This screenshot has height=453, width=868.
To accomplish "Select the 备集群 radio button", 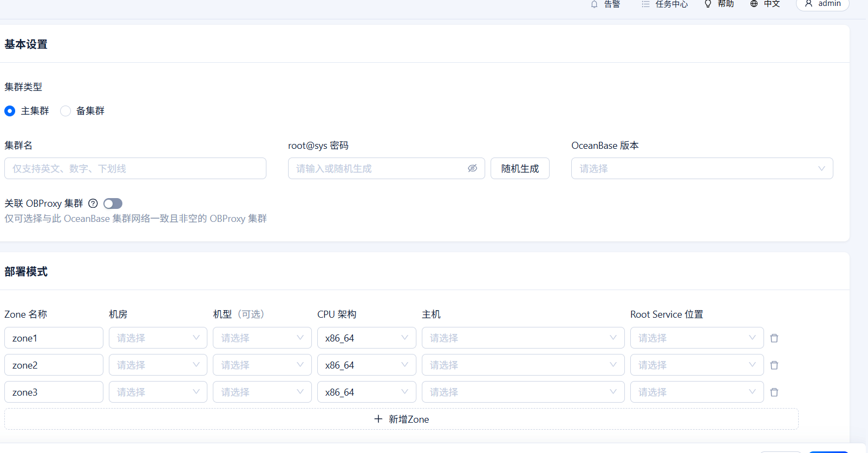I will click(66, 111).
